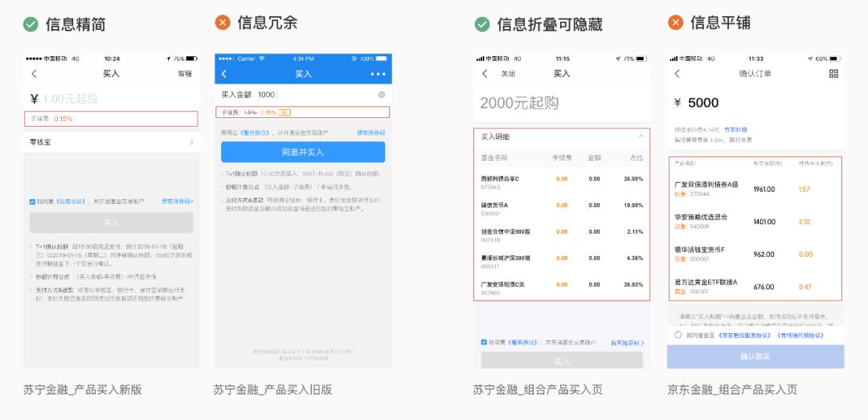Clear the 买入金额 field with gray X icon

[382, 95]
